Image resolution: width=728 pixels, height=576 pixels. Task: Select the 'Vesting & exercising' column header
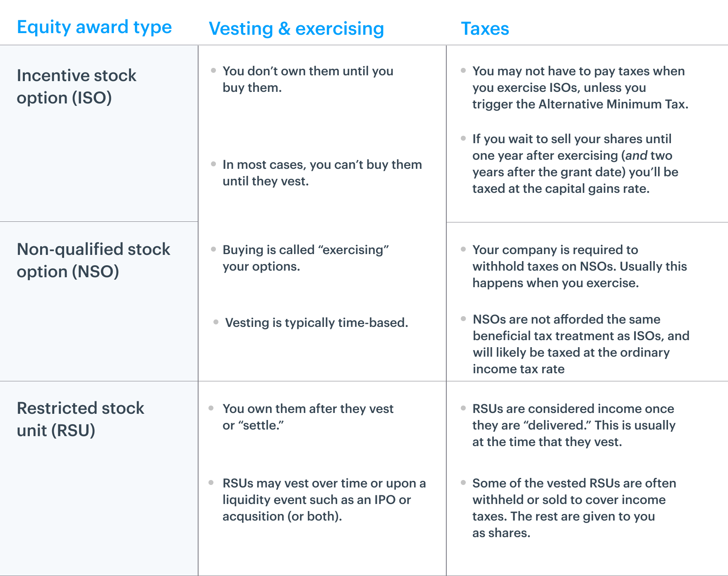click(297, 29)
